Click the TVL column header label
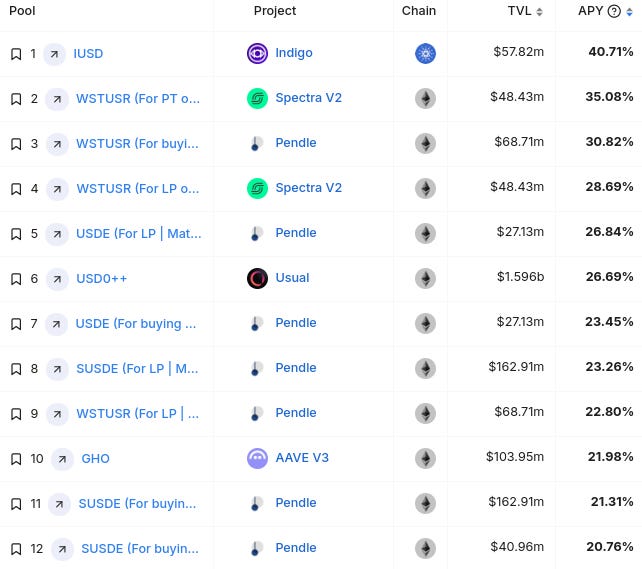Viewport: 642px width, 569px height. [x=520, y=11]
